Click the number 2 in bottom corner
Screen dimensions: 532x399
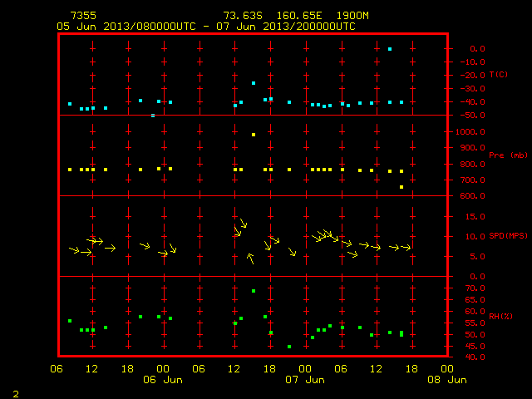[x=16, y=394]
